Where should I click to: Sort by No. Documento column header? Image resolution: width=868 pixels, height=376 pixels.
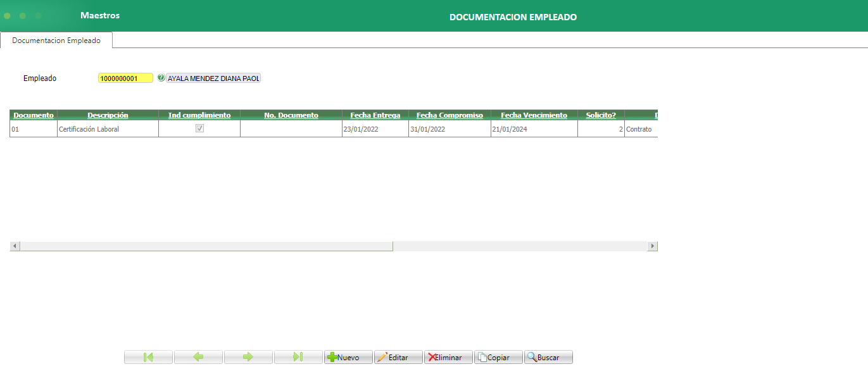[291, 115]
